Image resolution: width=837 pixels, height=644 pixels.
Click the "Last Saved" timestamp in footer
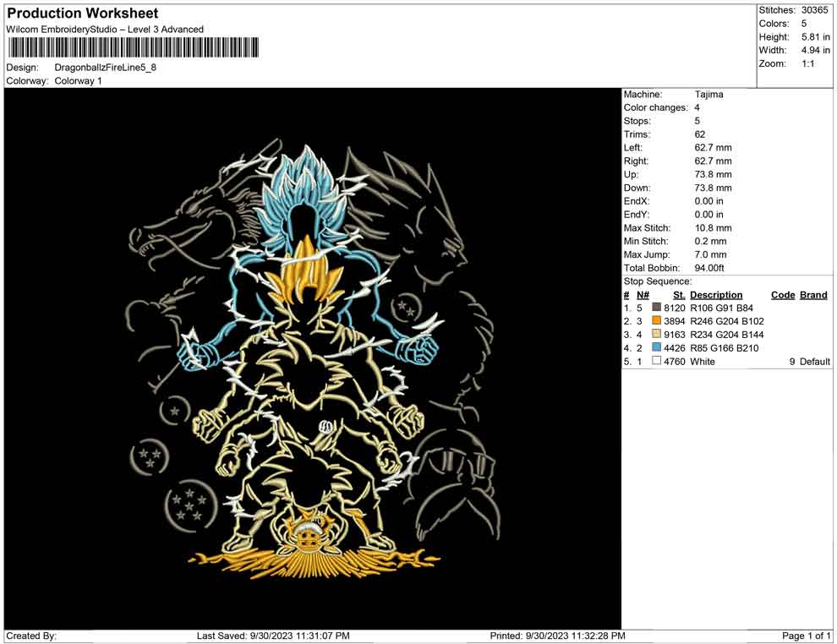coord(273,636)
